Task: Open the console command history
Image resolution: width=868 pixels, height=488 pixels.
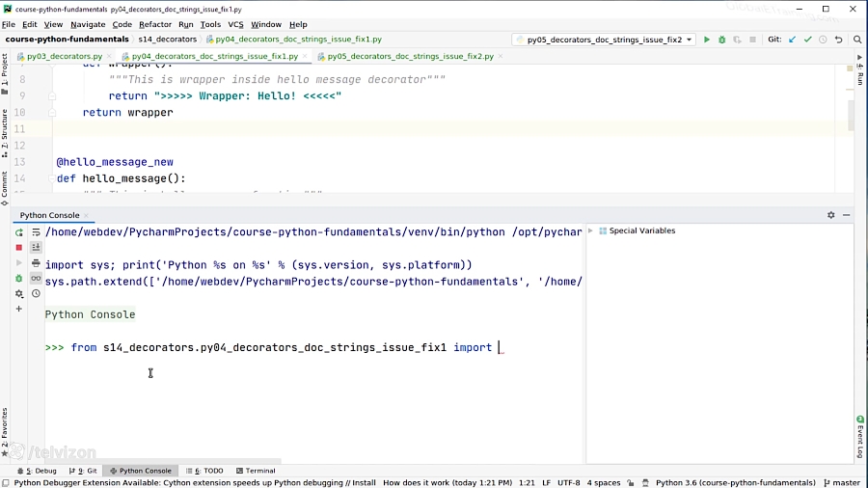Action: click(36, 294)
